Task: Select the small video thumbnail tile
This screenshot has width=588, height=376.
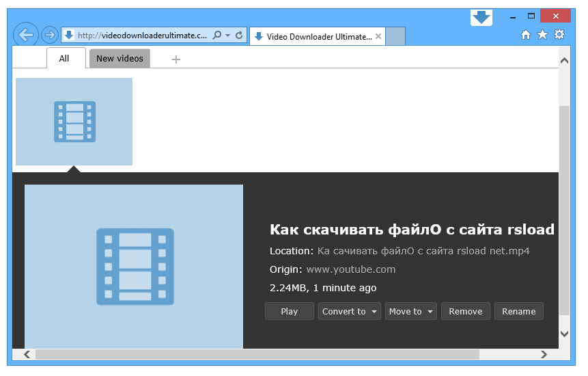Action: click(74, 122)
